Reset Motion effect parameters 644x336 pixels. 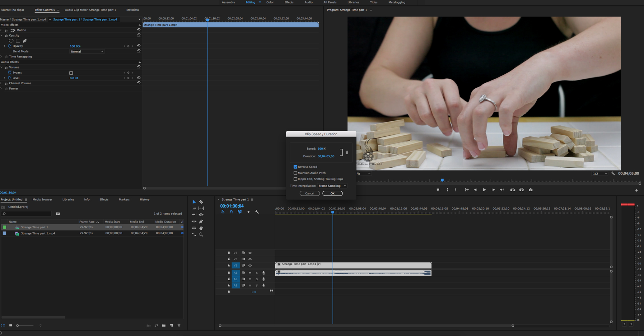(139, 30)
